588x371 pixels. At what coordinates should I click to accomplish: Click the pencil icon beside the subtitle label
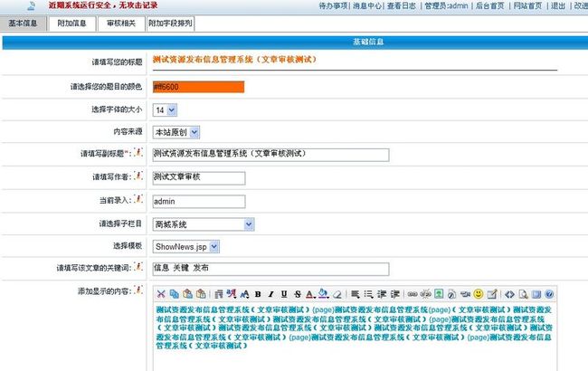[x=138, y=152]
